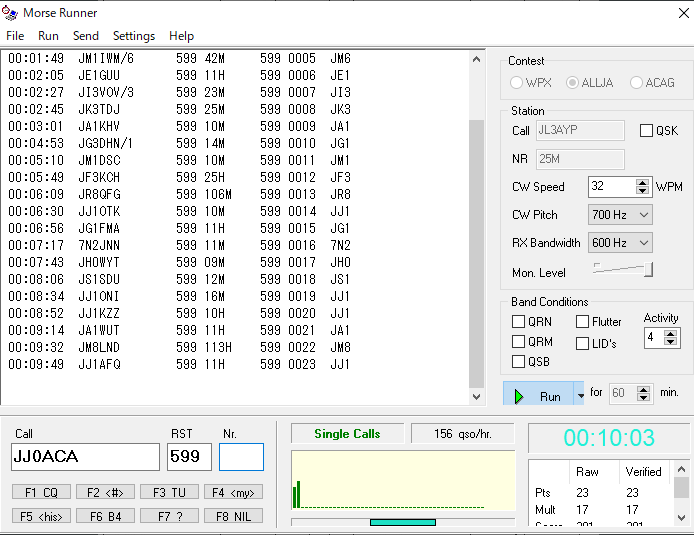Enable QRM band condition
Image resolution: width=694 pixels, height=535 pixels.
518,342
